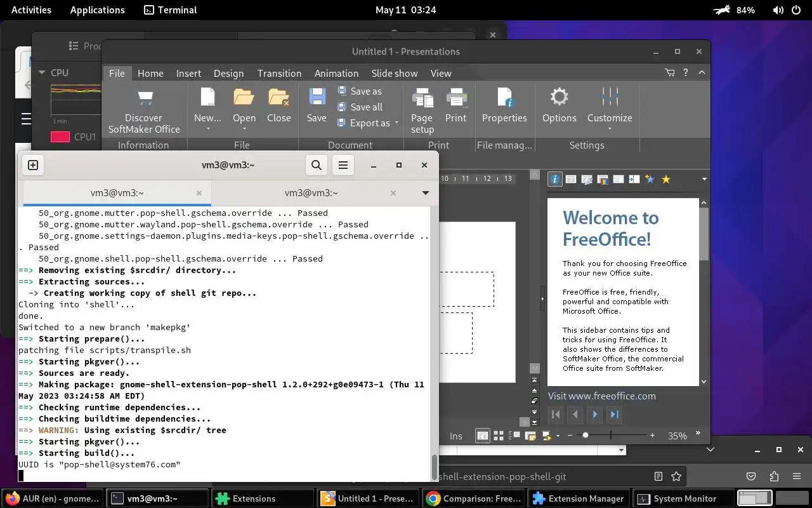This screenshot has height=508, width=812.
Task: Click the 35% zoom level
Action: pos(677,436)
